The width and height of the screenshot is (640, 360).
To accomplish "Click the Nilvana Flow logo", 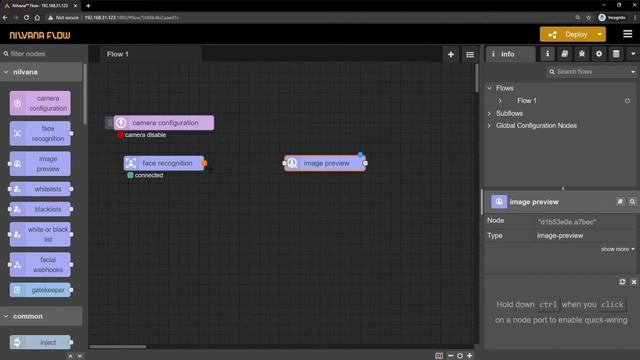I will (40, 36).
